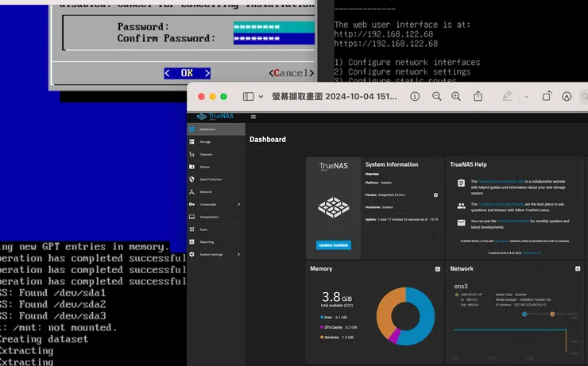Image resolution: width=588 pixels, height=366 pixels.
Task: Open Datasets in the TrueNAS sidebar
Action: pos(216,154)
